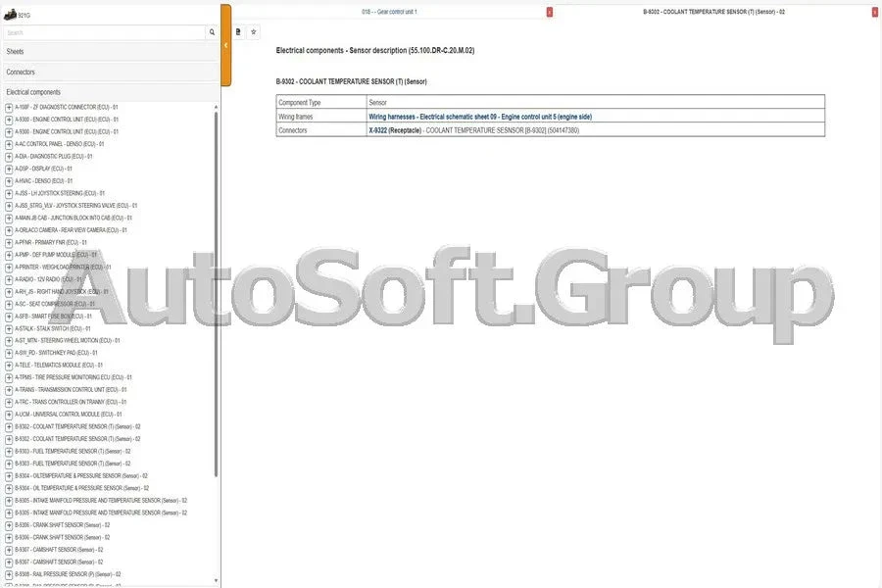Collapse the sidebar with the orange arrow handle

(x=225, y=45)
